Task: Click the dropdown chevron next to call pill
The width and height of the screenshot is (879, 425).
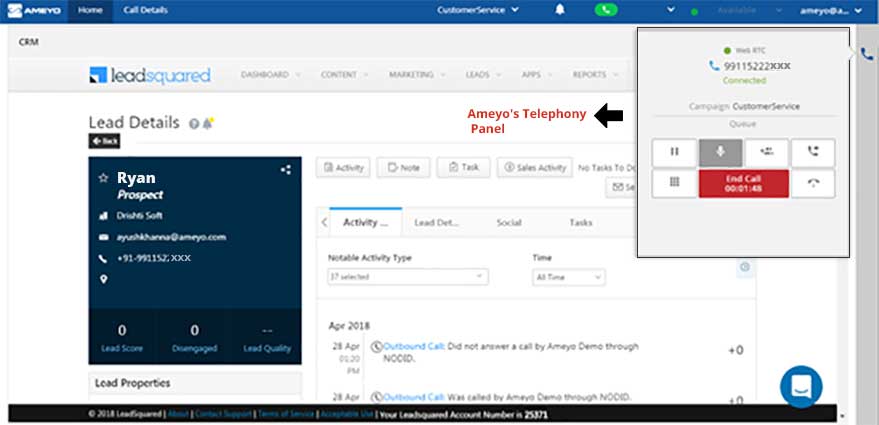Action: [671, 10]
